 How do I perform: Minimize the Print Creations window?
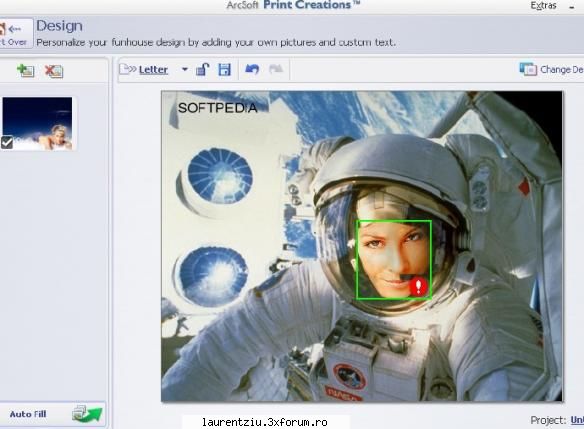[x=572, y=6]
